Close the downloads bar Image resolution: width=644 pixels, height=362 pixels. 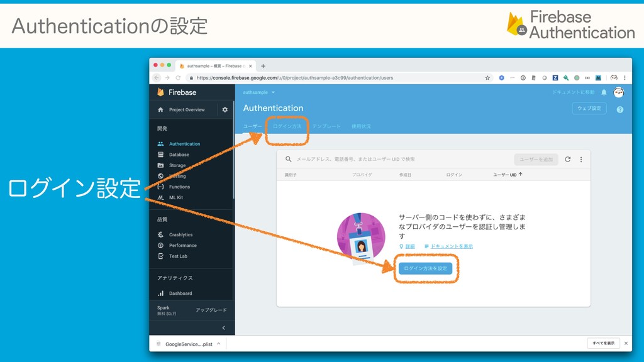click(626, 343)
